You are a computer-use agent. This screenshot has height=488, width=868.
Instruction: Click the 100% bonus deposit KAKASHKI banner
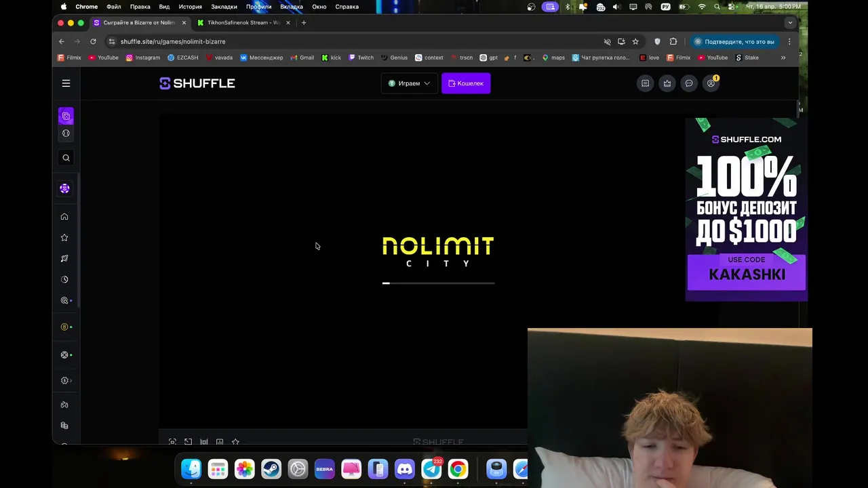click(x=746, y=209)
